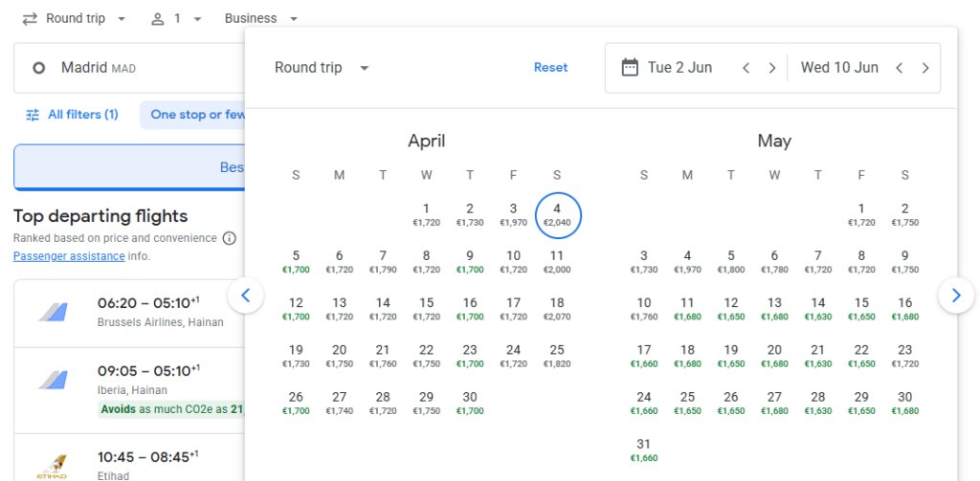Click the info icon next to ranking text
Screen dimensions: 980x481
pos(229,238)
